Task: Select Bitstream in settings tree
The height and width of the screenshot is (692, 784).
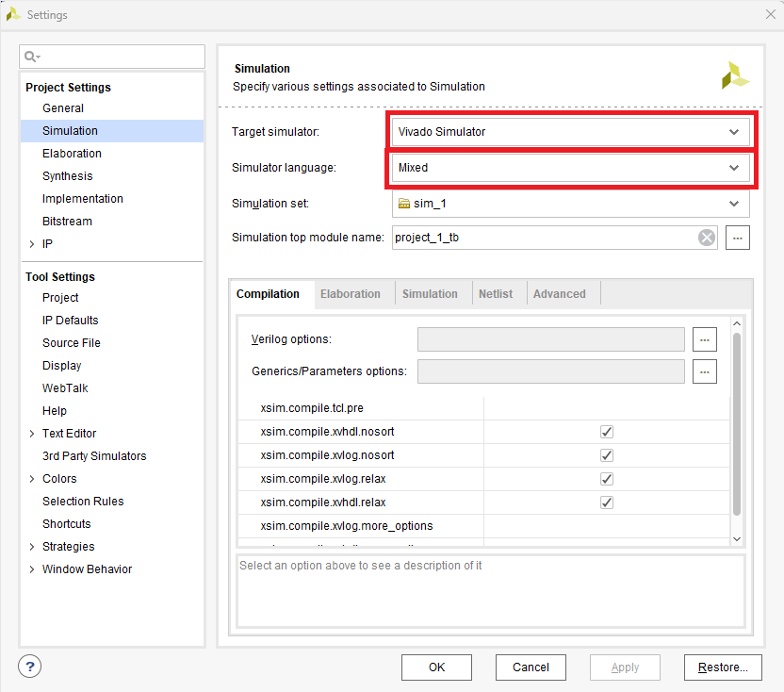Action: point(67,222)
